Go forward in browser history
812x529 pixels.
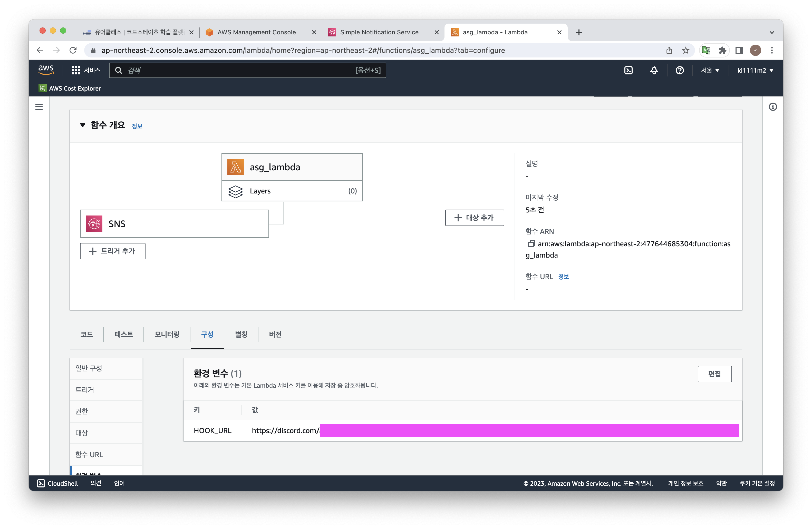tap(56, 51)
